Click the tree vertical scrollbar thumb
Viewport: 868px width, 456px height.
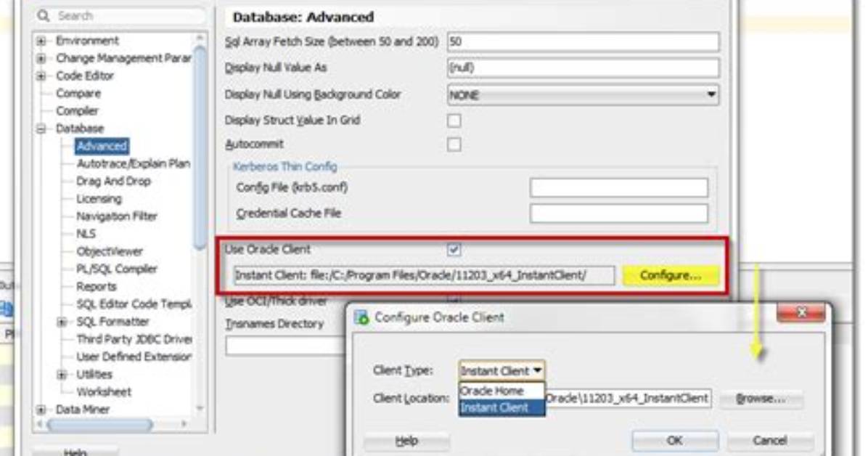tap(200, 147)
